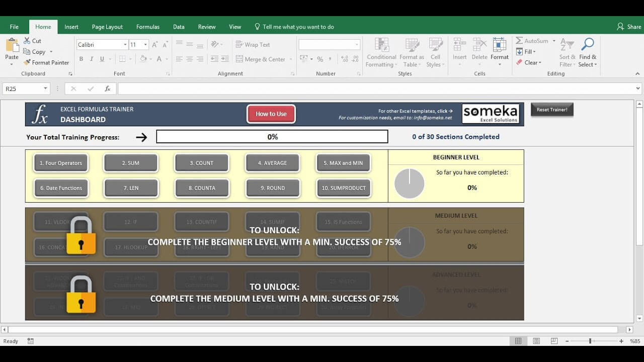Click the red How to Use button

point(271,114)
